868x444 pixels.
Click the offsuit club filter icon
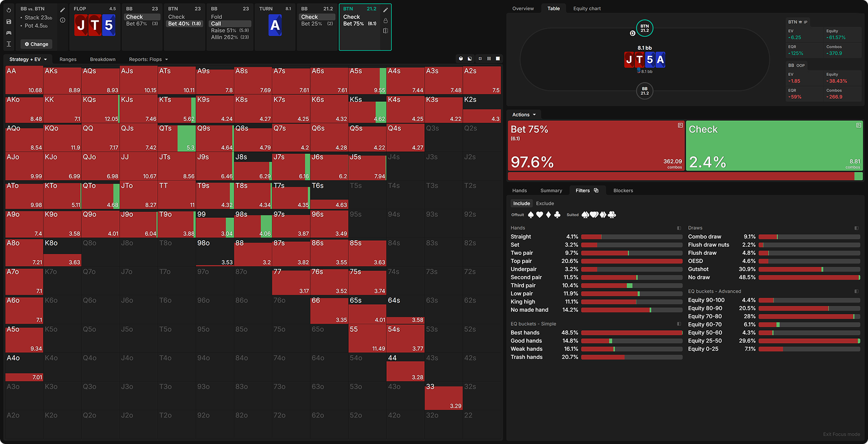tap(557, 215)
